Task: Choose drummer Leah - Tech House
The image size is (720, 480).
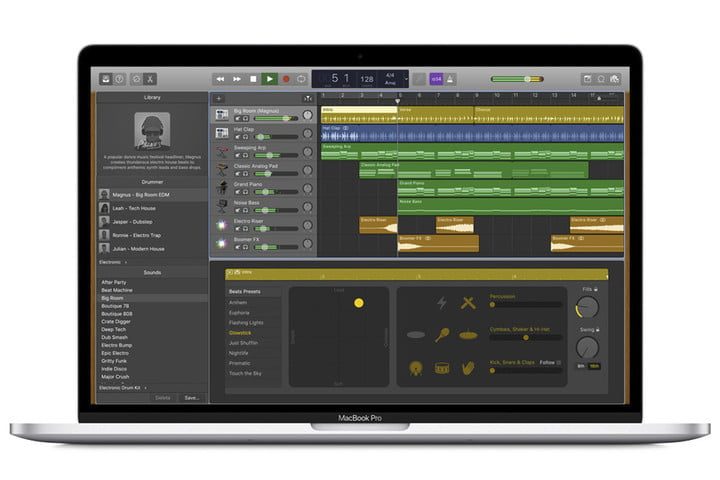Action: (x=152, y=208)
